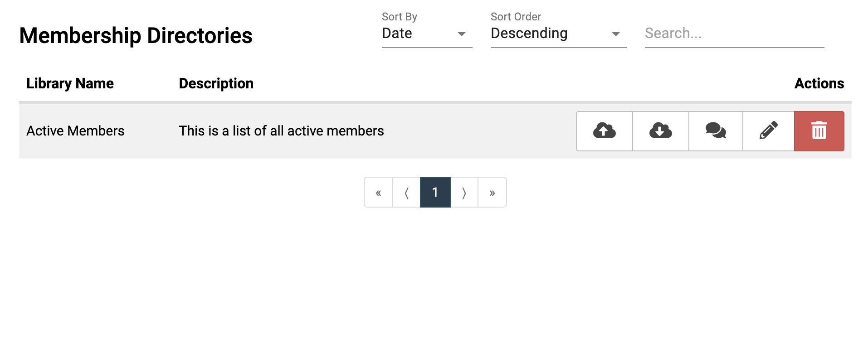Screen dimensions: 868x358
Task: Click the Search input field
Action: point(734,34)
